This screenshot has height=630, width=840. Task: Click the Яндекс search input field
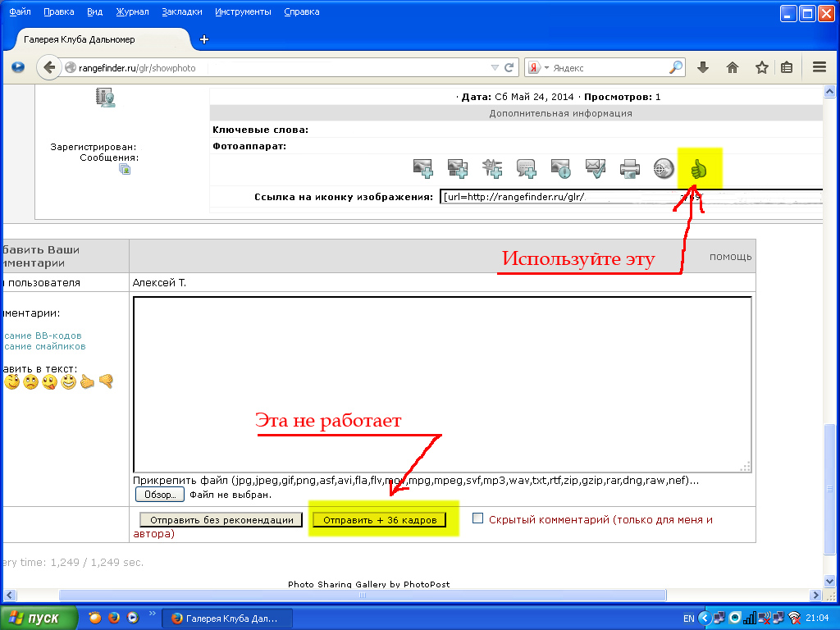[609, 67]
